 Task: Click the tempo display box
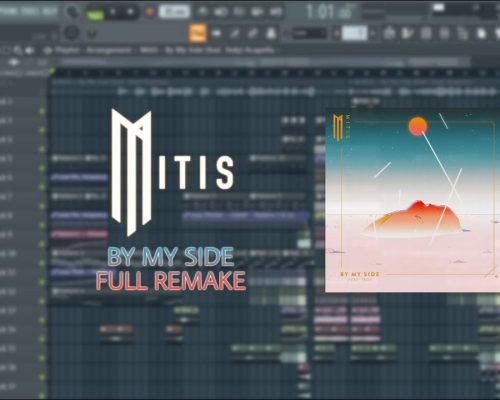174,12
